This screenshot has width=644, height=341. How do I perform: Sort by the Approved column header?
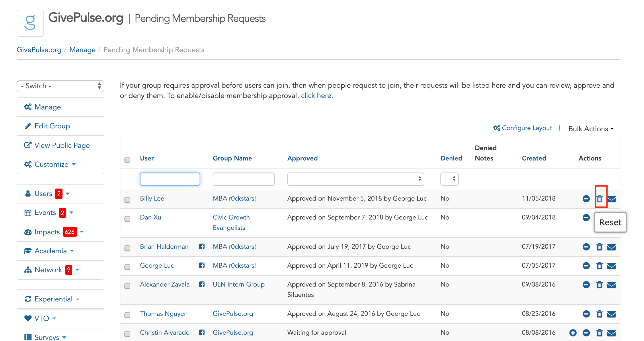pos(303,158)
